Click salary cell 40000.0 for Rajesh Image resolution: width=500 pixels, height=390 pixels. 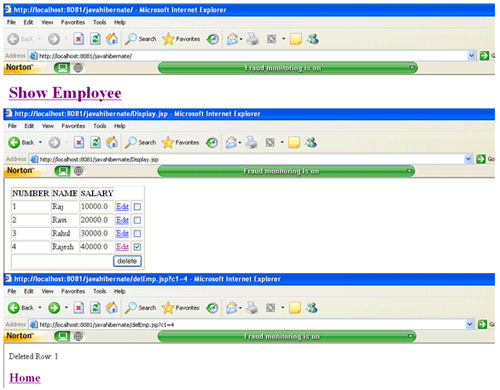[x=97, y=247]
